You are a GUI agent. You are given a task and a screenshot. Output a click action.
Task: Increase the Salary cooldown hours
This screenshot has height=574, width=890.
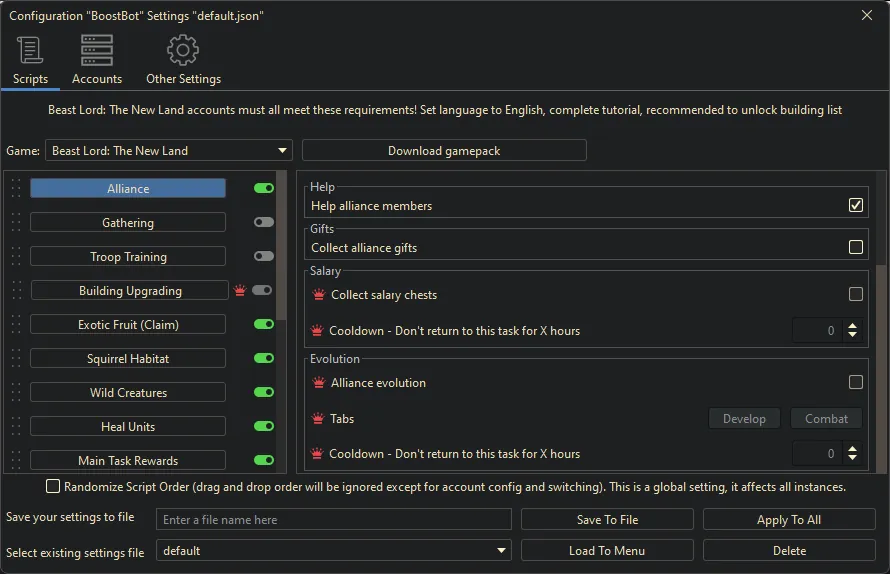point(853,326)
